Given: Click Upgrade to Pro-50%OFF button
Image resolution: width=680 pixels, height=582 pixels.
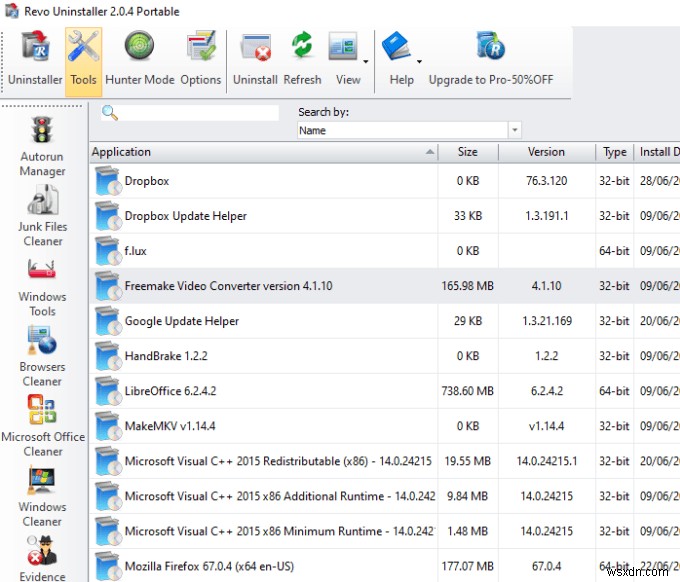Looking at the screenshot, I should [490, 58].
